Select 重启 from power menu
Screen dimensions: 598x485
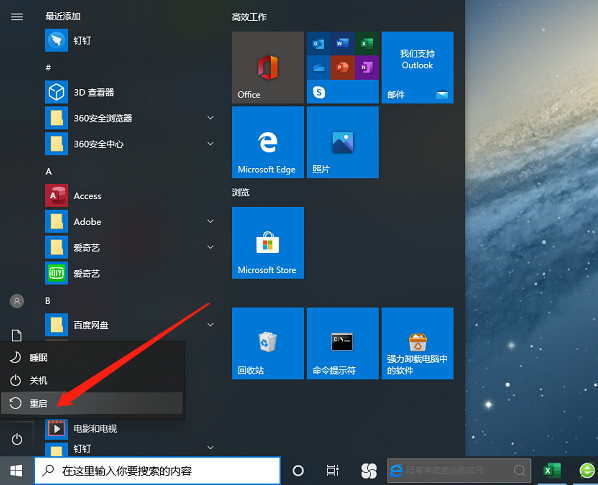point(92,403)
